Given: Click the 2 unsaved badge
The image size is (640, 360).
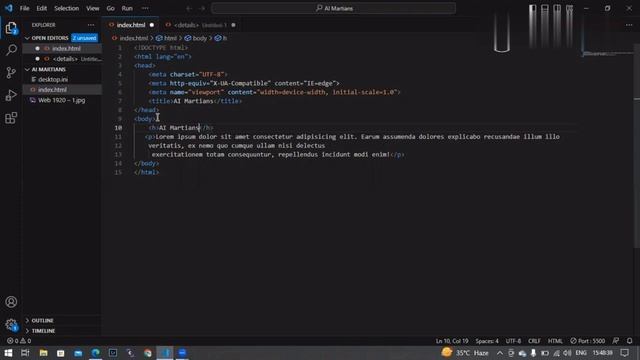Looking at the screenshot, I should tap(84, 38).
